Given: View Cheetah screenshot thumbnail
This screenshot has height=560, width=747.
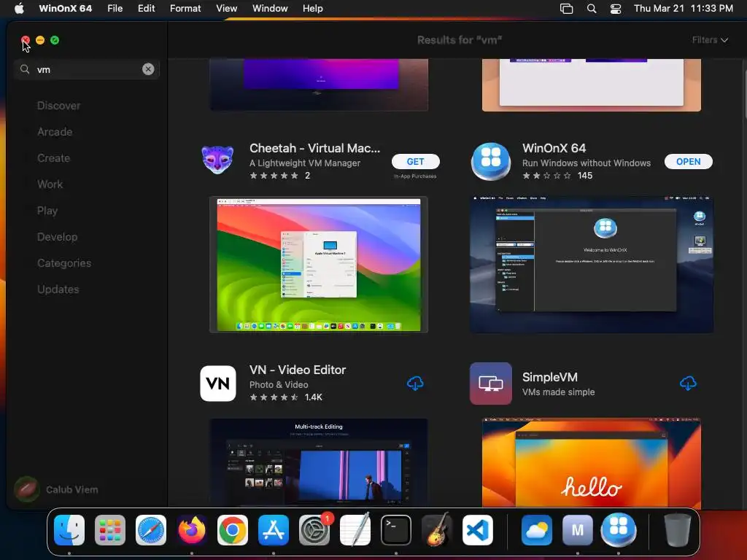Looking at the screenshot, I should pos(319,265).
